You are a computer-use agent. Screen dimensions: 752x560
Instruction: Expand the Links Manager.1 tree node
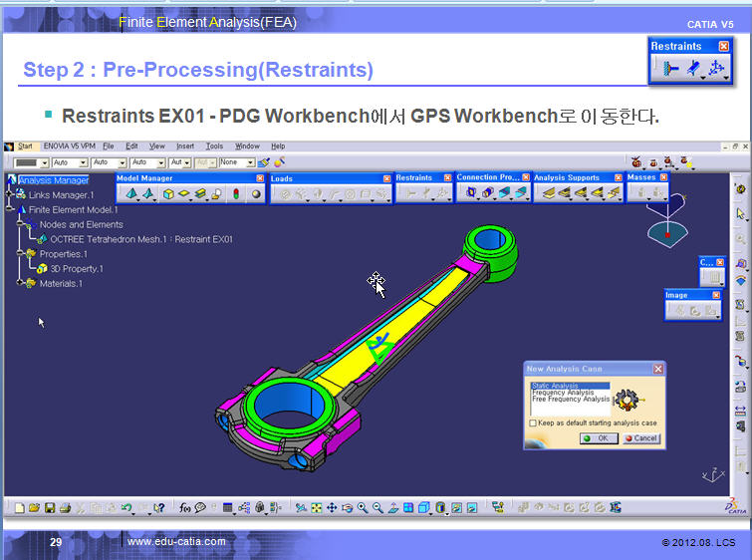point(11,195)
